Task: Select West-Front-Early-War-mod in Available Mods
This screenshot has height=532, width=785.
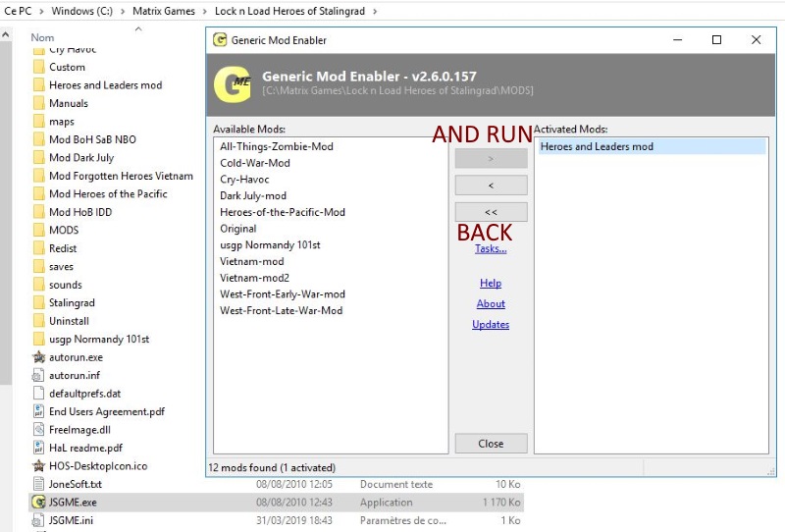Action: 283,294
